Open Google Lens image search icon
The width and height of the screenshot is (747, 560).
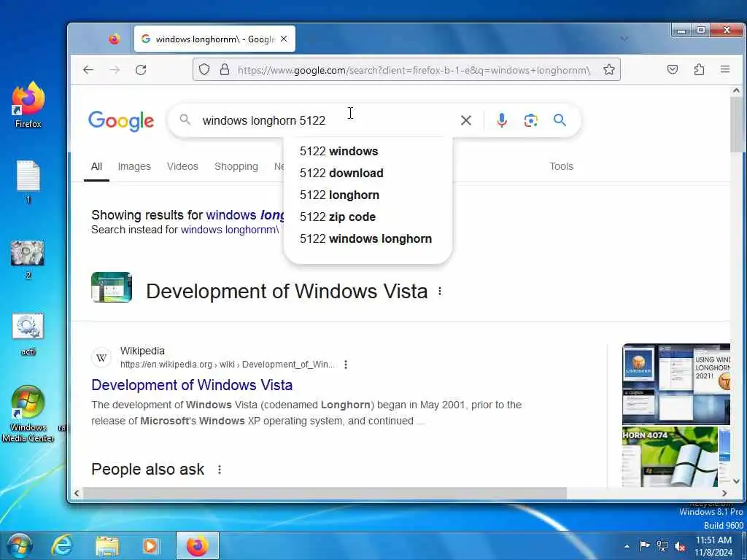tap(531, 120)
